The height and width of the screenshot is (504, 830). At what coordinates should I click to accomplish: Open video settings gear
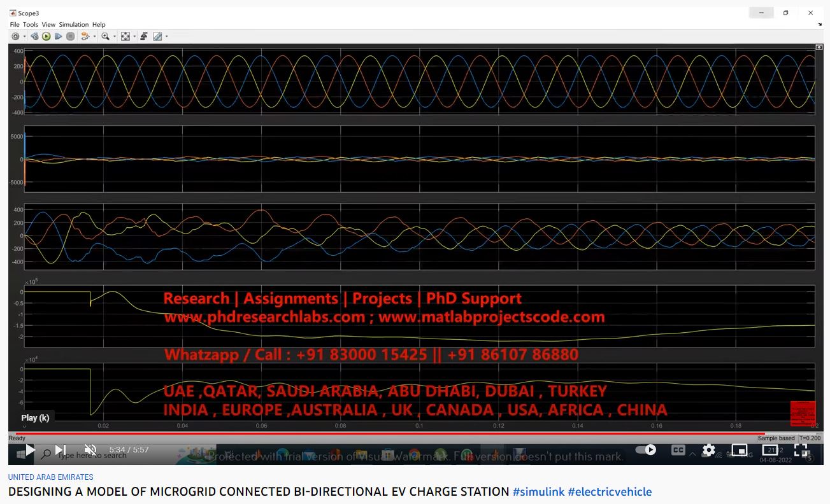709,450
